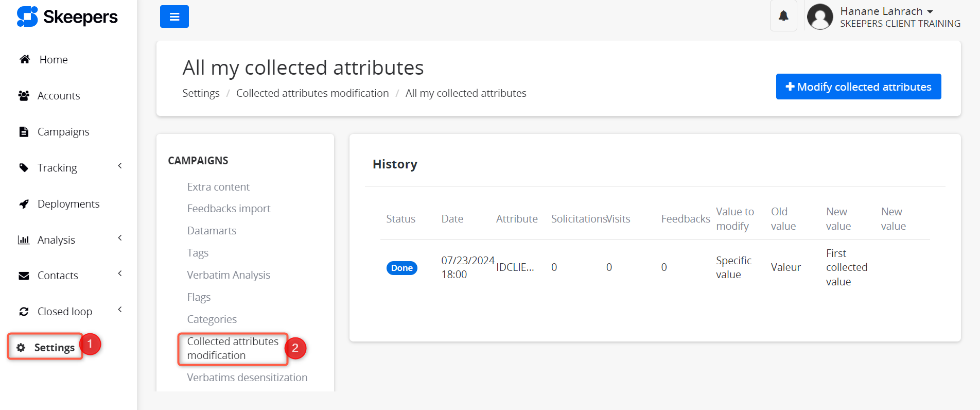Click the IDCLIE... attribute cell
980x410 pixels.
(515, 267)
